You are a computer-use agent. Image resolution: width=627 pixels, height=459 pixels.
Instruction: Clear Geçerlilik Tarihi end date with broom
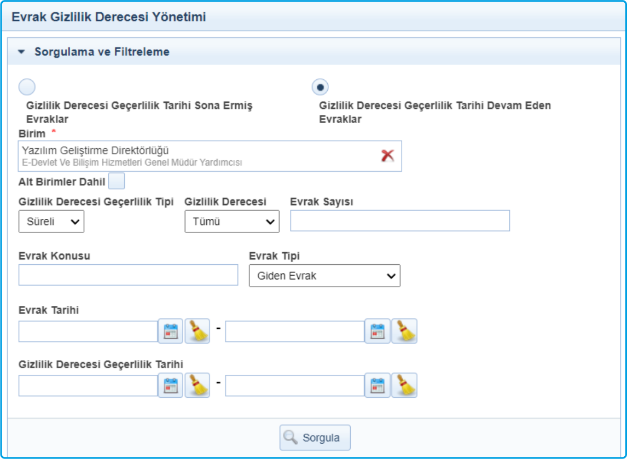404,385
